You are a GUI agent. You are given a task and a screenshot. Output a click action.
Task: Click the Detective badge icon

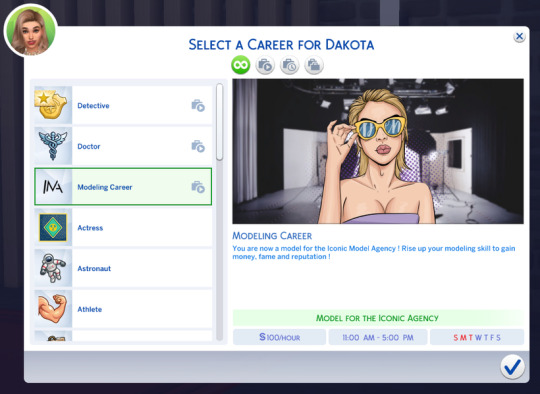pos(53,105)
